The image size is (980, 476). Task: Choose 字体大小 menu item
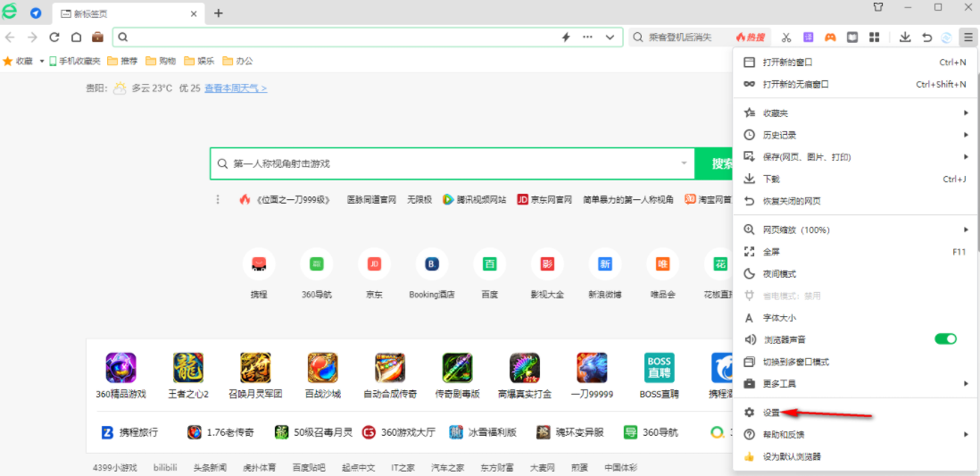(856, 317)
